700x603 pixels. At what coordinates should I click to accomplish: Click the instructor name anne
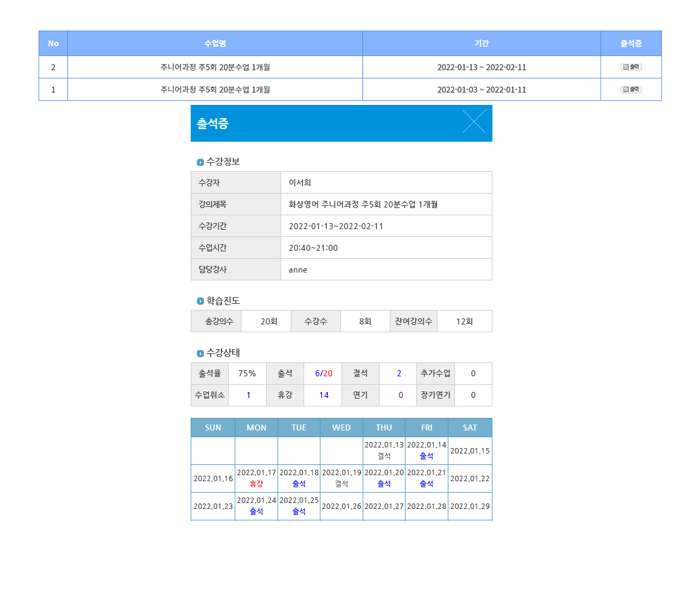coord(298,270)
